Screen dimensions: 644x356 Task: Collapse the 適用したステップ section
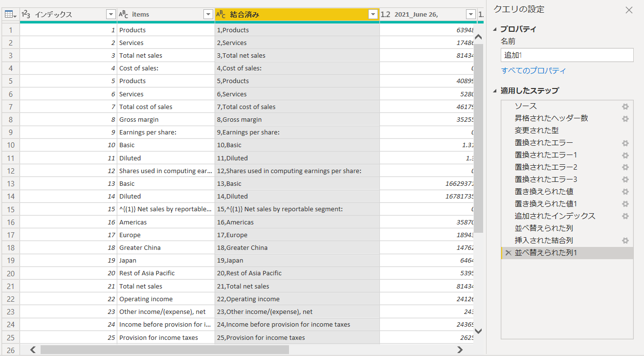click(495, 91)
